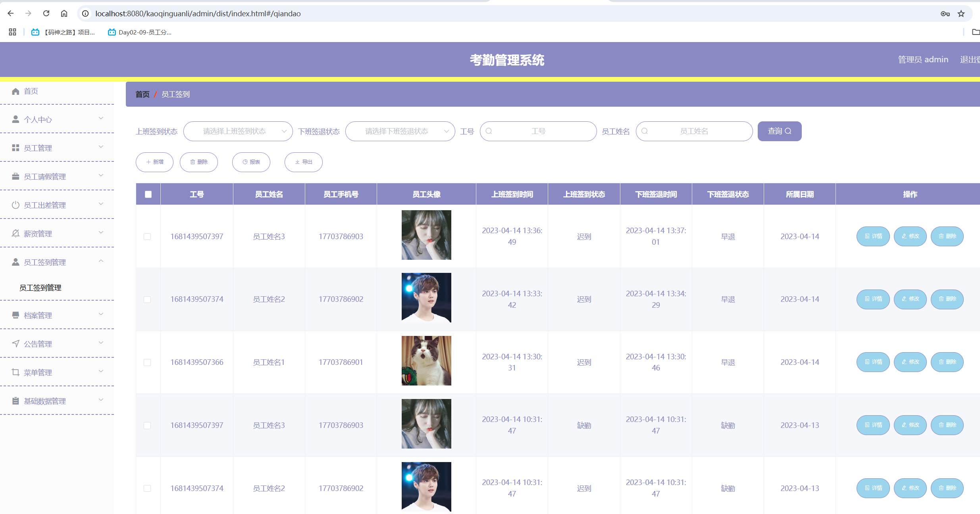Click the 公告管理 paper-plane icon

[15, 343]
